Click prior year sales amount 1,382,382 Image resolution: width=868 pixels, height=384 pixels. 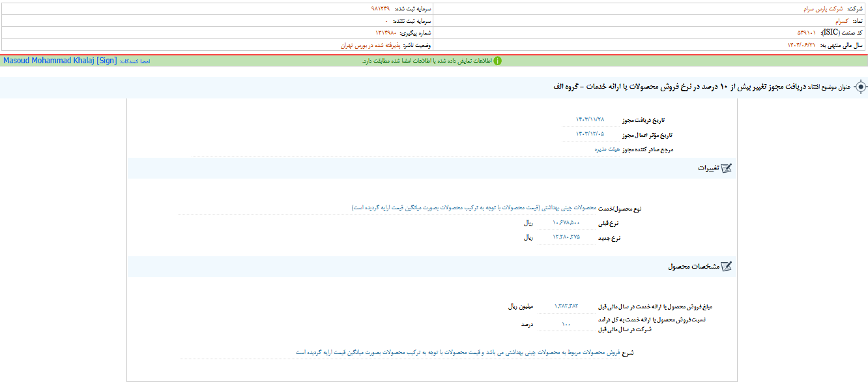click(566, 306)
